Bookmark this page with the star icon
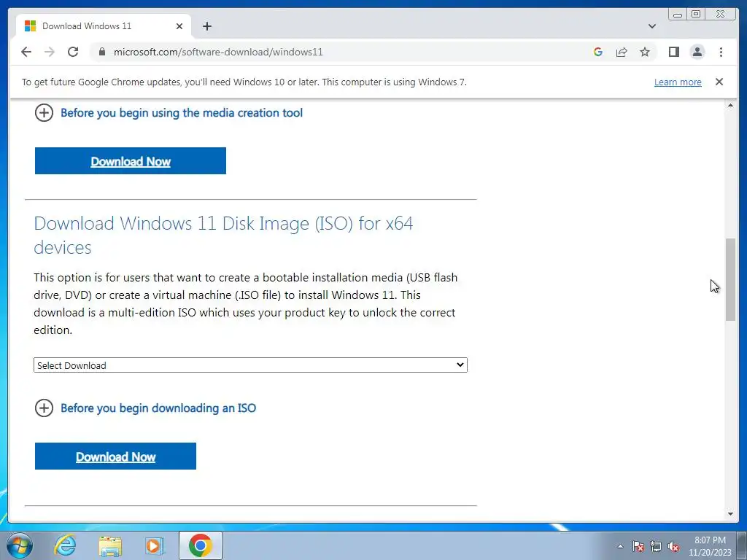Image resolution: width=747 pixels, height=560 pixels. point(645,52)
